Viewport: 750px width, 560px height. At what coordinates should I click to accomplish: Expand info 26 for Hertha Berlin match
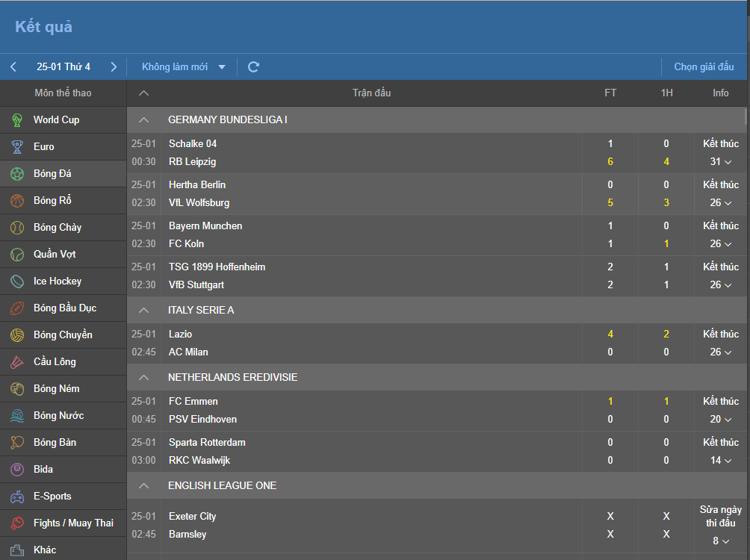point(720,203)
